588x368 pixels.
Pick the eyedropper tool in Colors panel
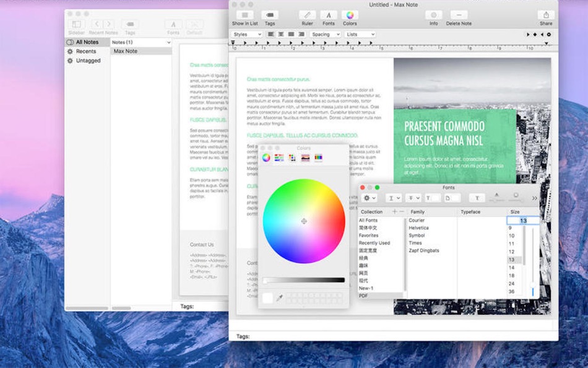click(x=279, y=298)
